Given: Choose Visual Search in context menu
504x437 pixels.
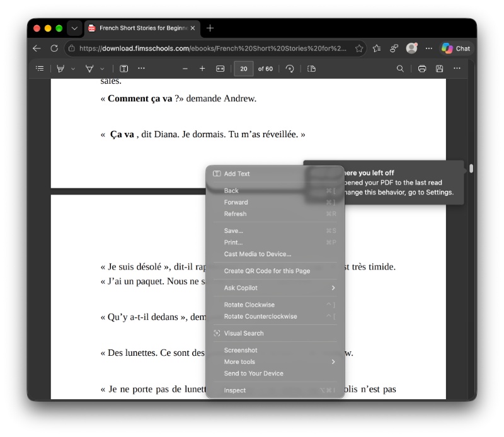Looking at the screenshot, I should (275, 333).
